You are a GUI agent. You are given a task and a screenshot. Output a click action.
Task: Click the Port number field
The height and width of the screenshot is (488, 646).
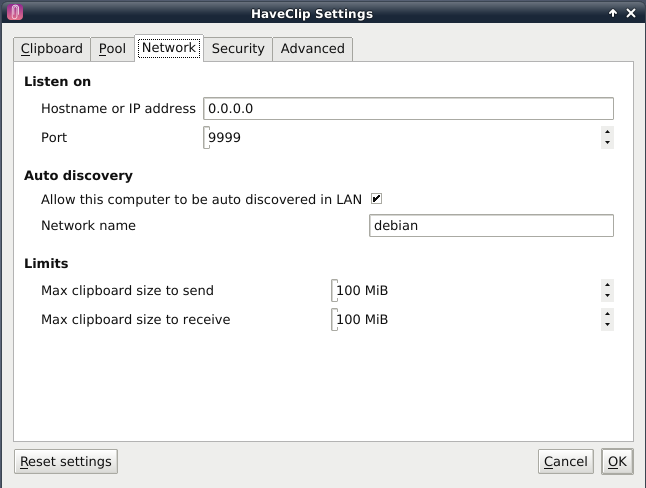(x=400, y=137)
